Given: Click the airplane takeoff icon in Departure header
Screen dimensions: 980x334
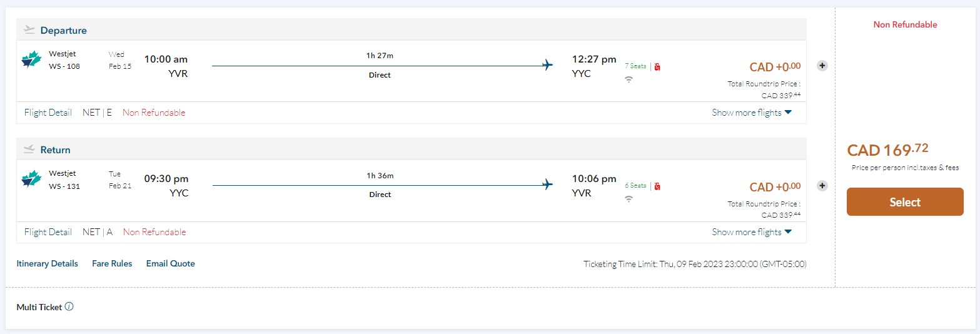Looking at the screenshot, I should coord(29,29).
